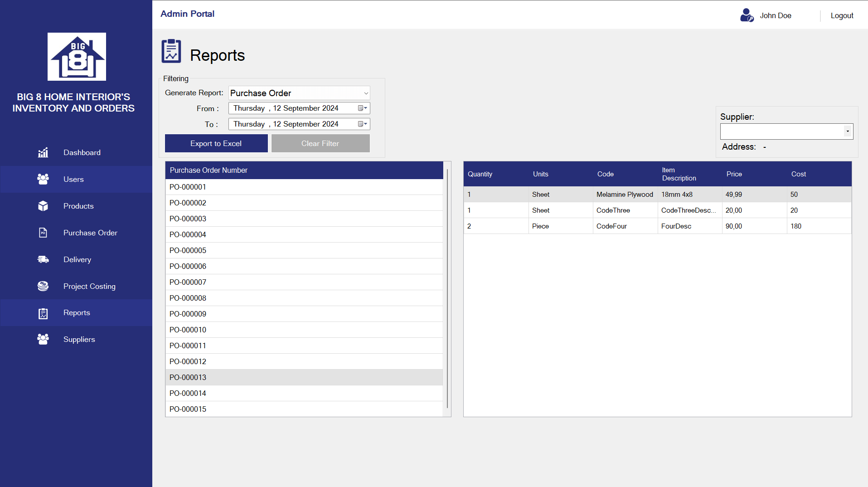Click the Dashboard chart icon

click(x=43, y=153)
